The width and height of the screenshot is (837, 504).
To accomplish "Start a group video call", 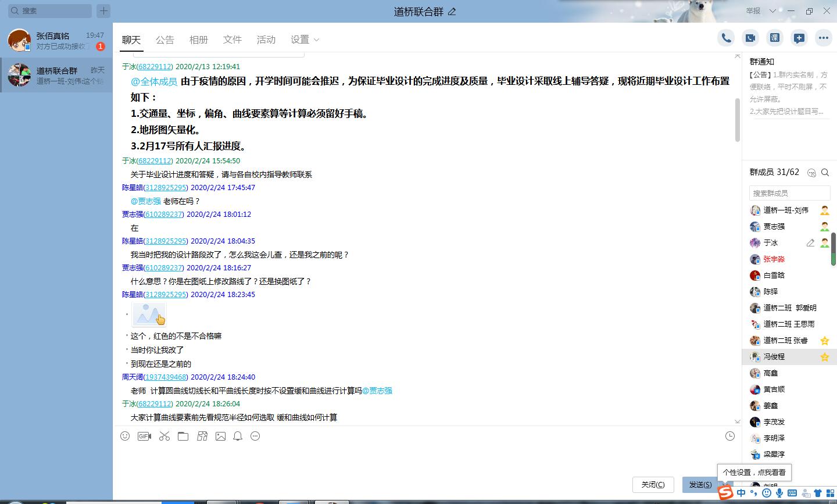I will [x=750, y=38].
